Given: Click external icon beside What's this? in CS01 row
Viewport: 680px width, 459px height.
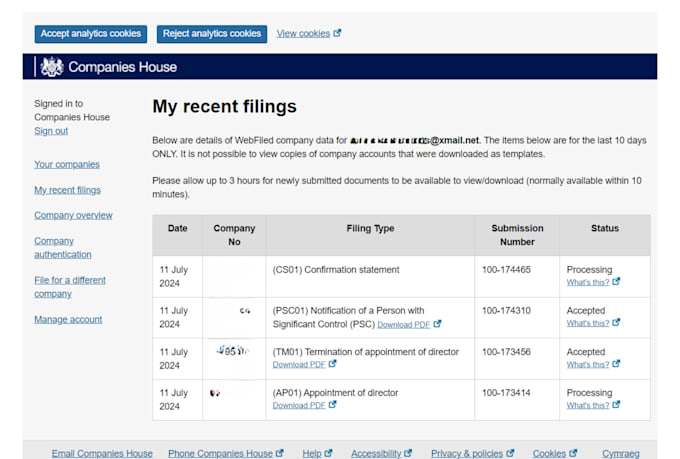Looking at the screenshot, I should click(616, 282).
